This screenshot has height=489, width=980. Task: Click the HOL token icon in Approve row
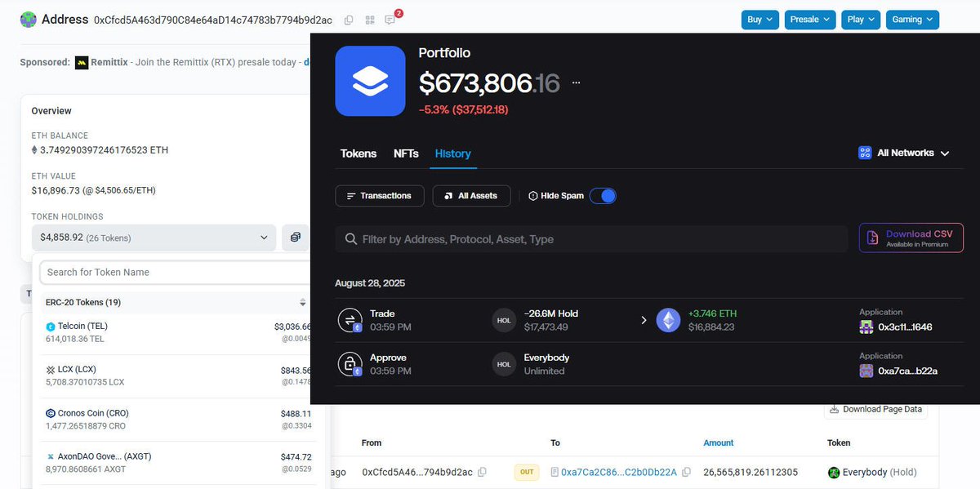click(504, 364)
